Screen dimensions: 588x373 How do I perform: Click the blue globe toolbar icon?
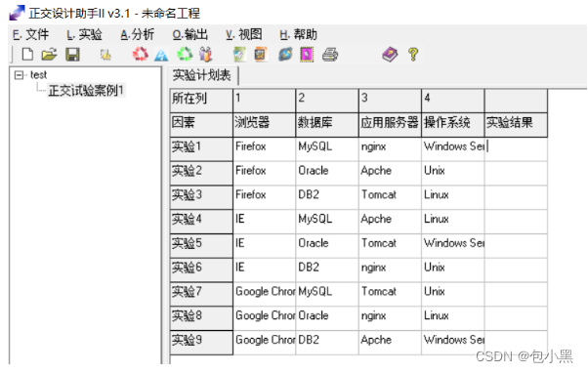tap(285, 55)
